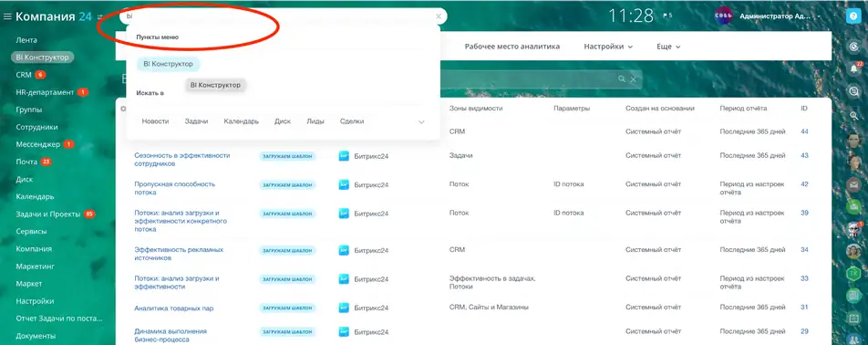Image resolution: width=868 pixels, height=345 pixels.
Task: Open the notifications bell icon
Action: (x=853, y=68)
